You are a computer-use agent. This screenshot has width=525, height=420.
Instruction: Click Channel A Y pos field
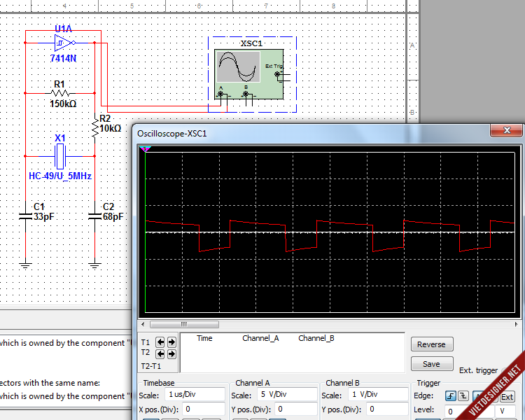(296, 409)
